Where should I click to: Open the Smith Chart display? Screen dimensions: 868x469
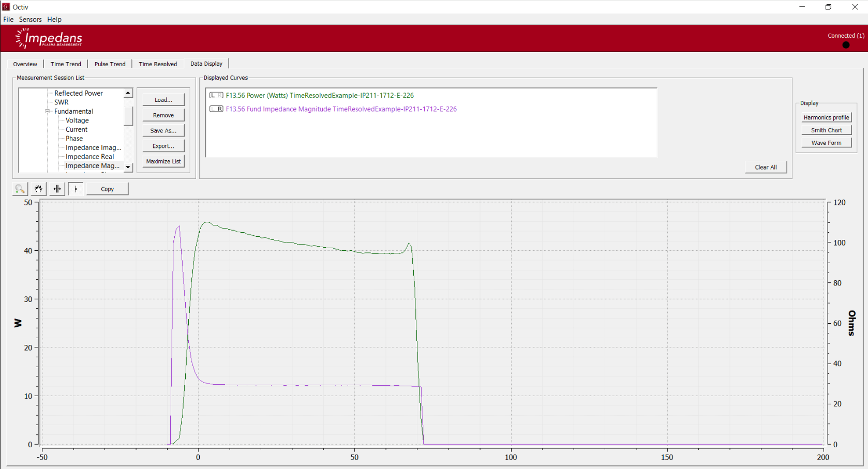pyautogui.click(x=826, y=130)
